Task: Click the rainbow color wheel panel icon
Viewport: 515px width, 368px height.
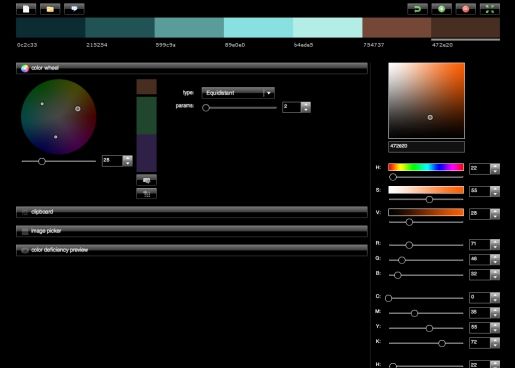Action: pyautogui.click(x=25, y=68)
